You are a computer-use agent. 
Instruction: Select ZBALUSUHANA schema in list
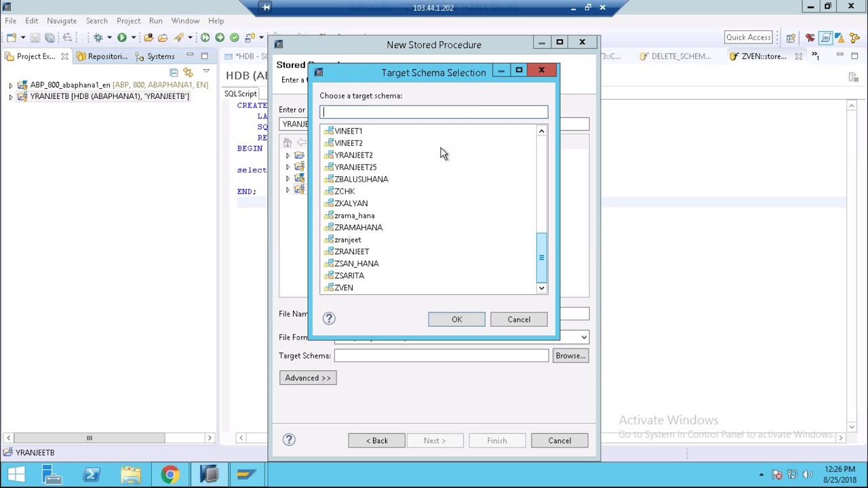pos(361,179)
